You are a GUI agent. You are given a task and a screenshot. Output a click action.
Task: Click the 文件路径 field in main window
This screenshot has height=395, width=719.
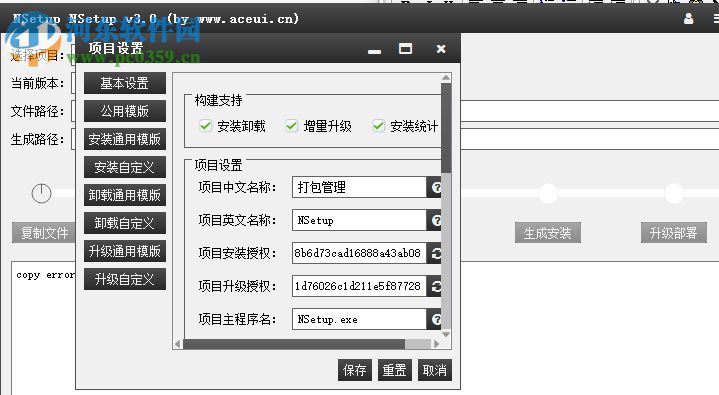(590, 111)
